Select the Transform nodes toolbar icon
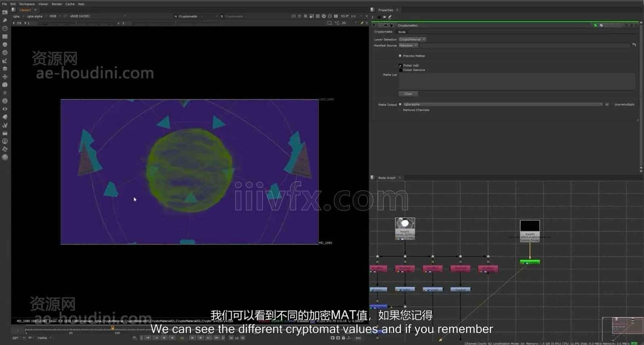644x345 pixels. tap(5, 77)
